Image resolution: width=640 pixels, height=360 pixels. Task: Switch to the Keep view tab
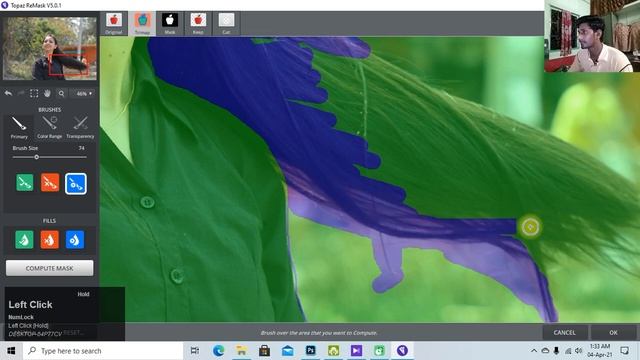(198, 23)
